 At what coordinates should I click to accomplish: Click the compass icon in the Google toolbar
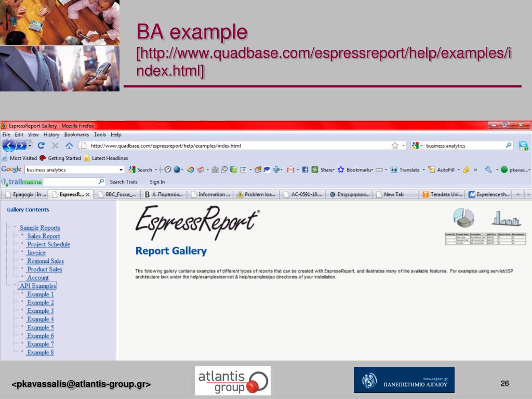167,170
